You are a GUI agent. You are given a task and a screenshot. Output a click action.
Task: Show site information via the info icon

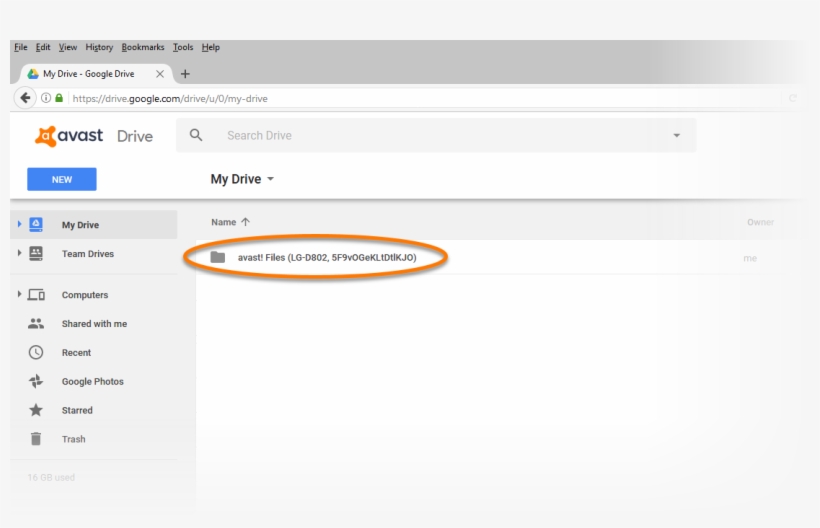click(46, 98)
